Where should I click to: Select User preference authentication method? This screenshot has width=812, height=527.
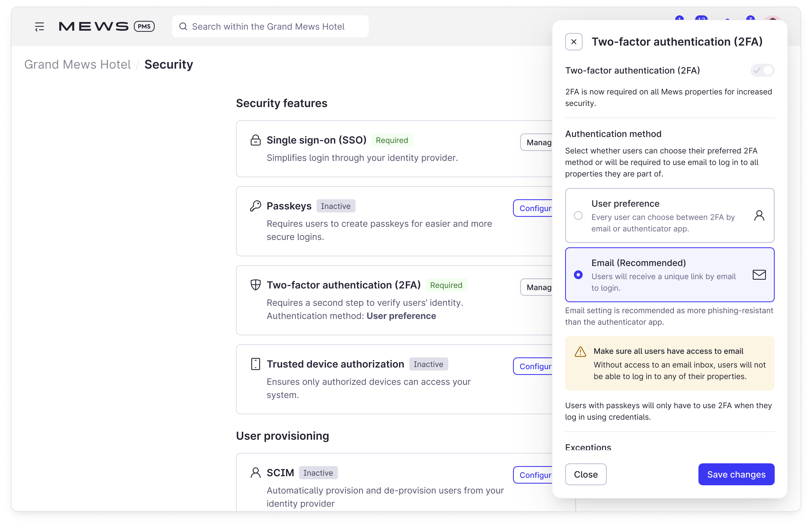coord(669,215)
